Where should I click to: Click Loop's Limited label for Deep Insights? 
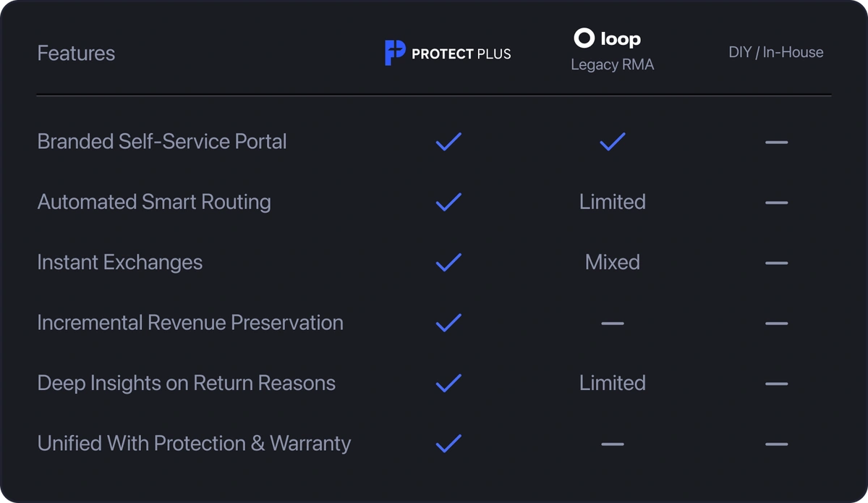(613, 383)
